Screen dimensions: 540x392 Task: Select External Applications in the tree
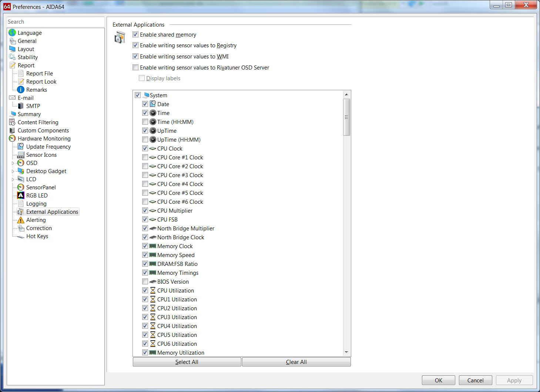point(52,212)
